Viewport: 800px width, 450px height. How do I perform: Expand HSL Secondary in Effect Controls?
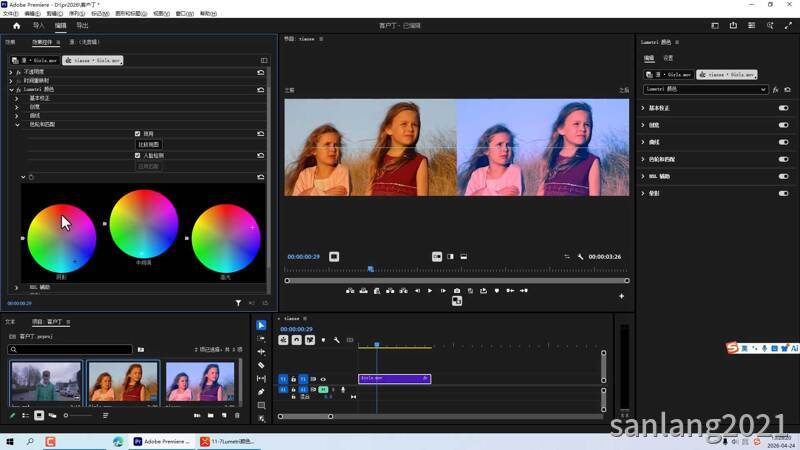[17, 288]
